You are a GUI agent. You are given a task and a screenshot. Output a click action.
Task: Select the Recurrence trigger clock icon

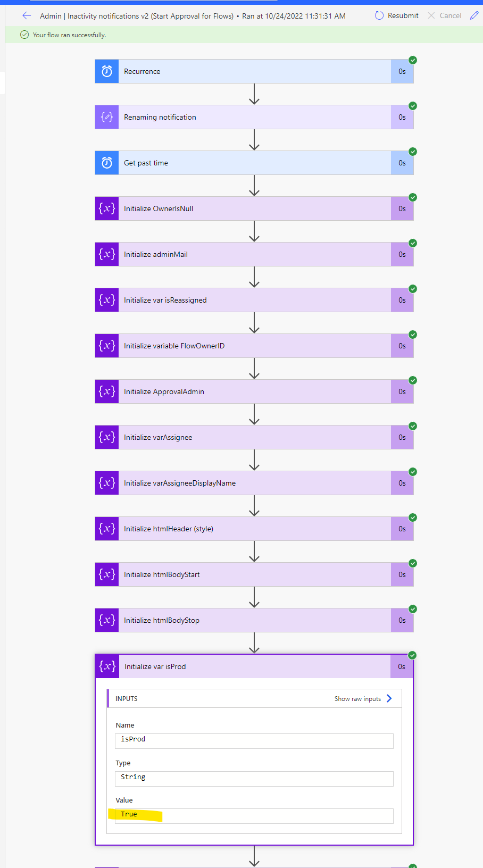(x=106, y=71)
